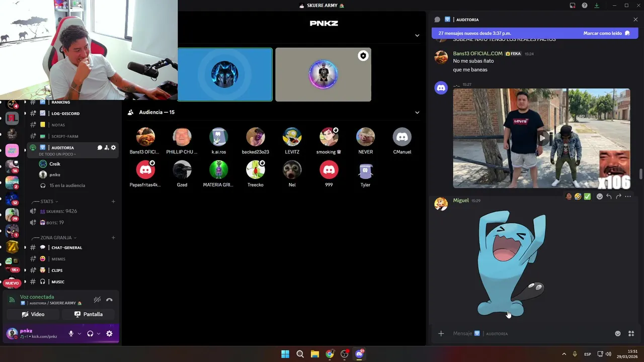Image resolution: width=644 pixels, height=362 pixels.
Task: Open Treecko audience member avatar
Action: pos(256,170)
